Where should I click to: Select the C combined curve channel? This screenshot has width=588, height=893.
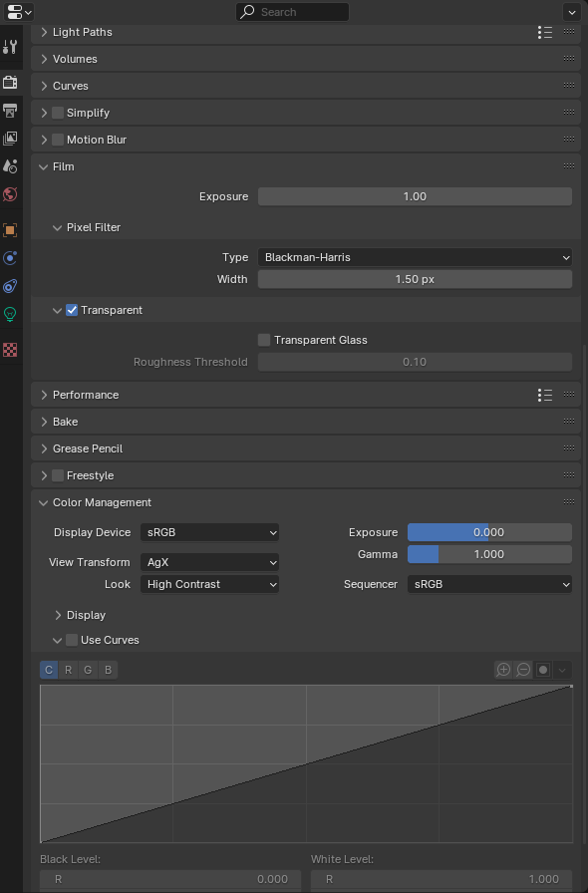(x=49, y=670)
